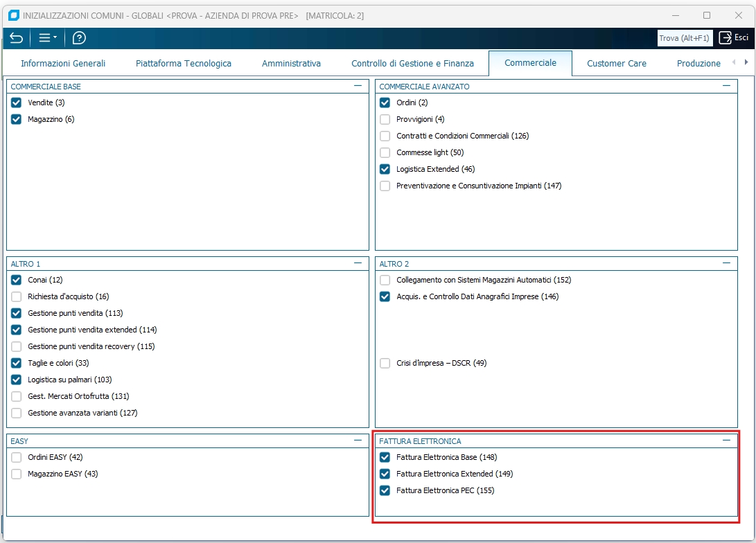Click the EASY panel title
This screenshot has width=756, height=543.
[19, 441]
